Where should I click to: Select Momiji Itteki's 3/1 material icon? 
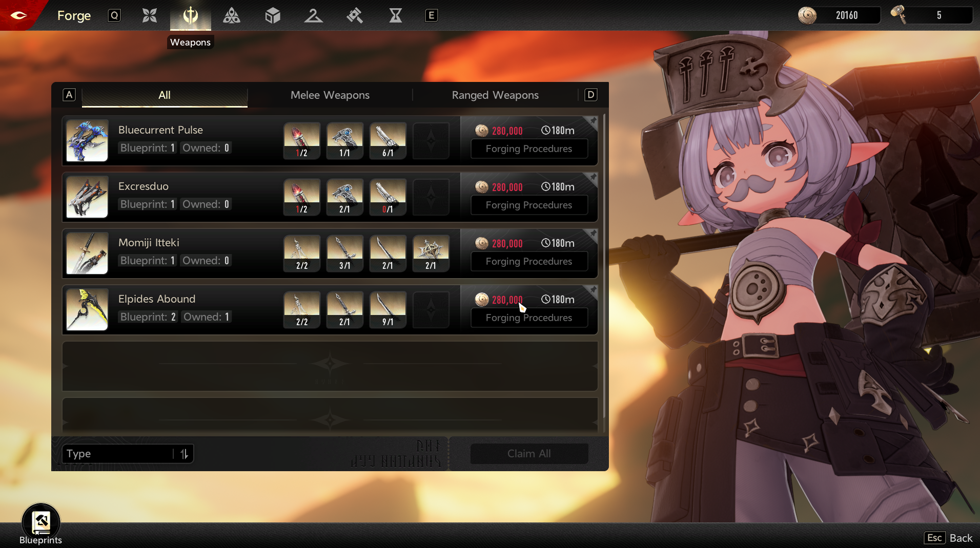[x=345, y=254]
